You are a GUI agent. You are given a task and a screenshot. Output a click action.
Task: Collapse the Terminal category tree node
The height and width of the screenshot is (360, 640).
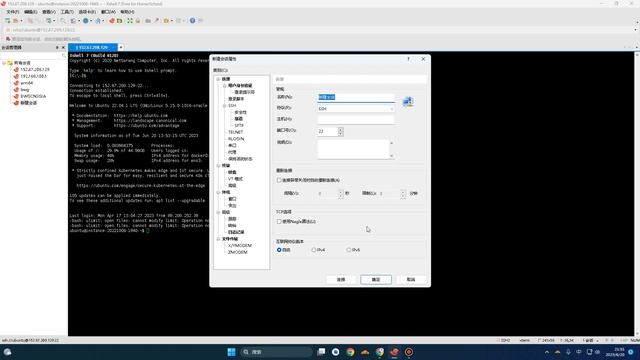[x=218, y=166]
